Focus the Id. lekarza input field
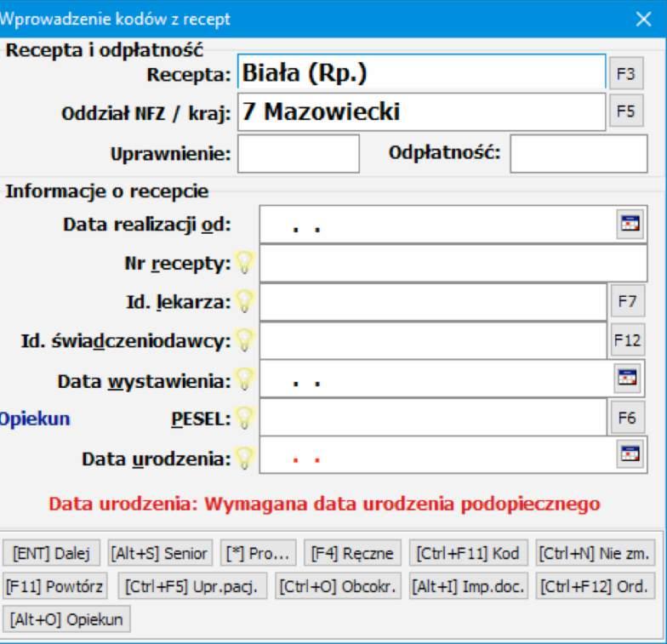Screen dimensions: 667x644 [433, 301]
